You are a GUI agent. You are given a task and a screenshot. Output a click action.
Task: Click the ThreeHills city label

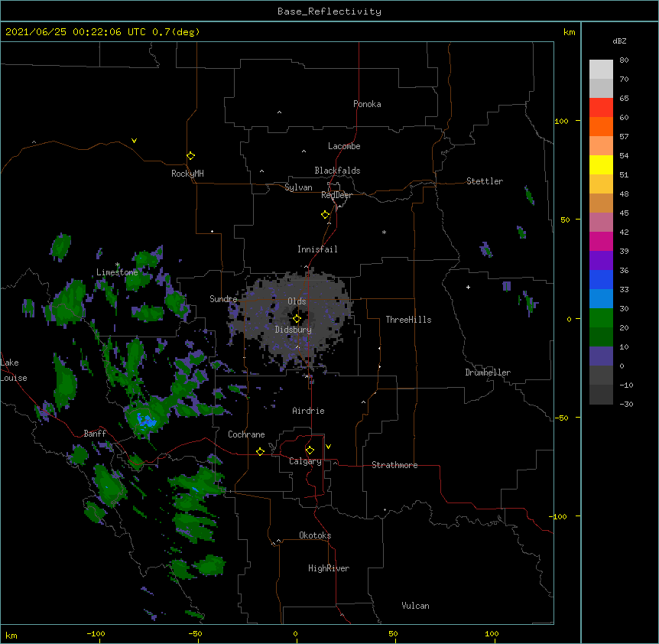(408, 320)
